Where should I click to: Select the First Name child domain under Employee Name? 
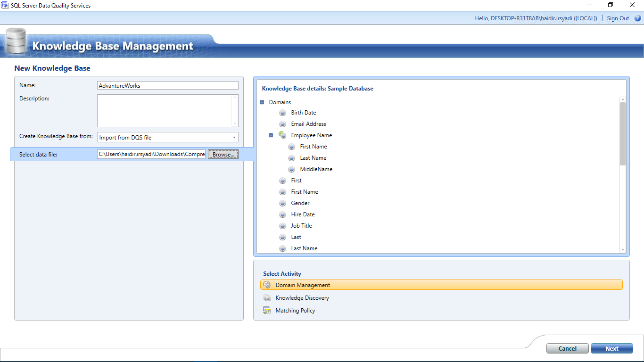point(313,146)
